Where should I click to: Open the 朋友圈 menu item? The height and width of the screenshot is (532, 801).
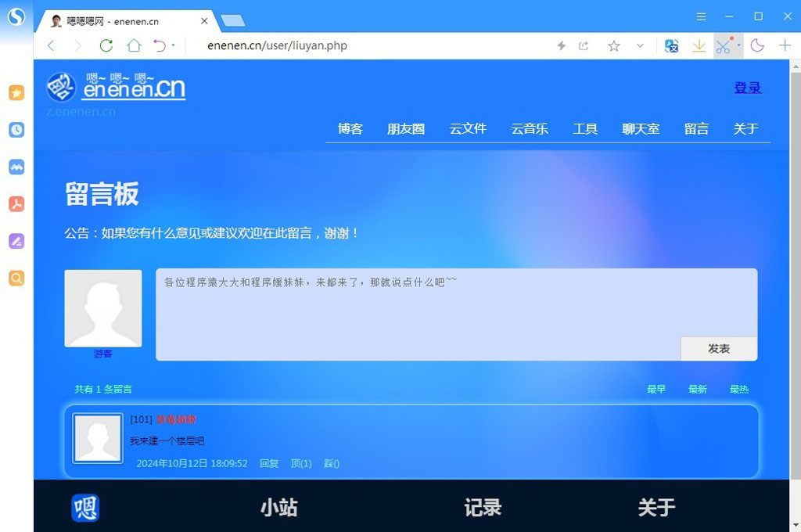406,129
